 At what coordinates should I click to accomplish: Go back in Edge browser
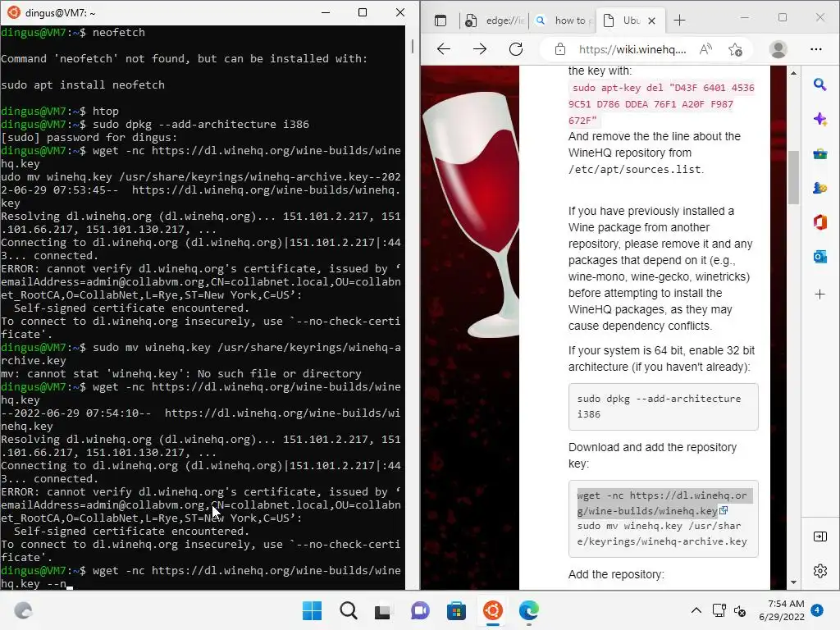click(444, 49)
